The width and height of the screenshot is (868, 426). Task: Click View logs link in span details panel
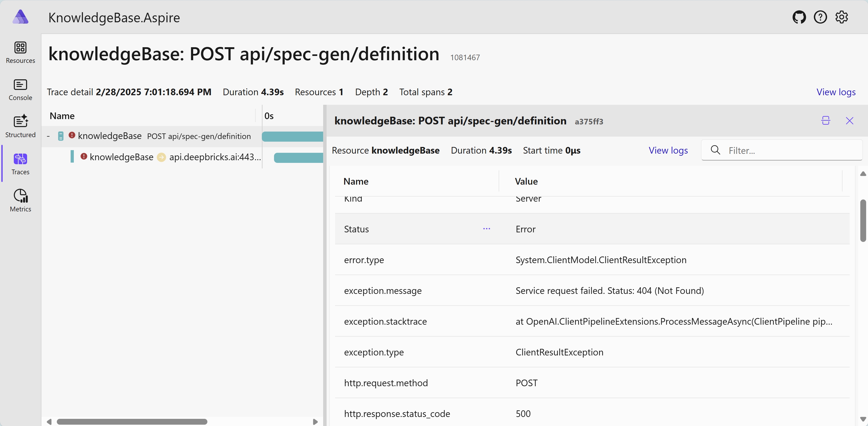pyautogui.click(x=668, y=150)
